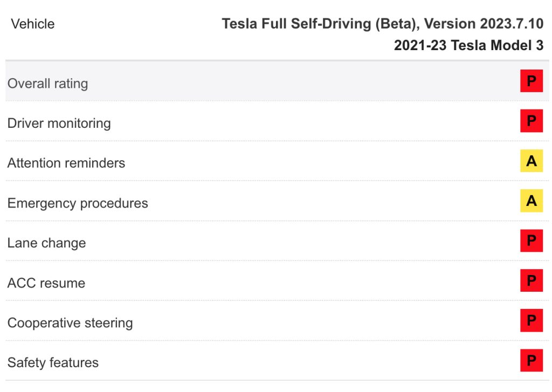Screen dimensions: 552x392
Task: Click the Overall rating label
Action: [x=47, y=84]
